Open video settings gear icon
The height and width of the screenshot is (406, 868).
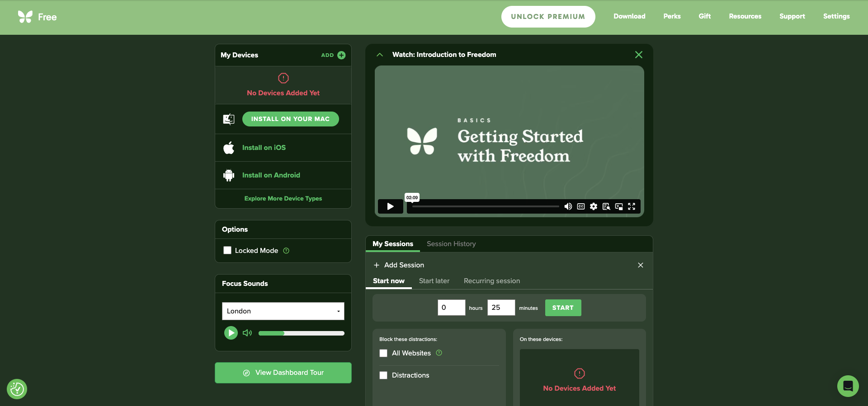tap(594, 206)
